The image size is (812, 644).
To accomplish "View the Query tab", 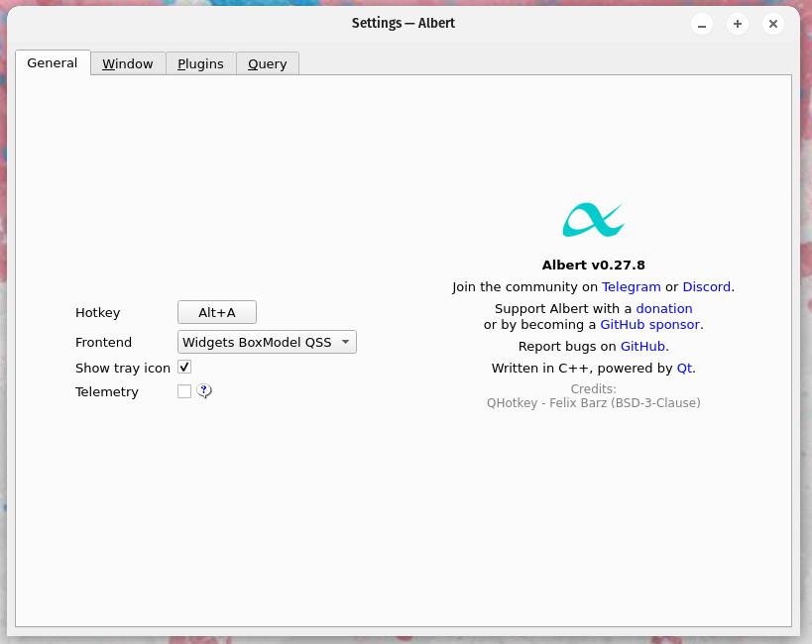I will click(x=267, y=63).
